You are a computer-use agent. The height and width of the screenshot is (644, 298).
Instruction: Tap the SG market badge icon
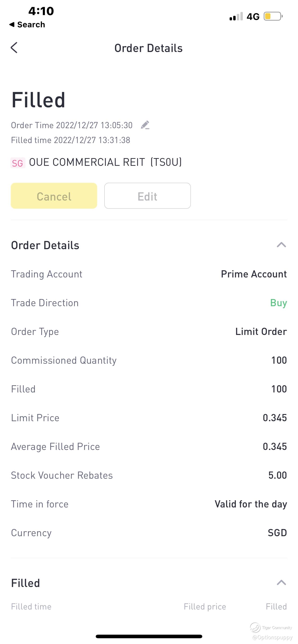pos(18,163)
